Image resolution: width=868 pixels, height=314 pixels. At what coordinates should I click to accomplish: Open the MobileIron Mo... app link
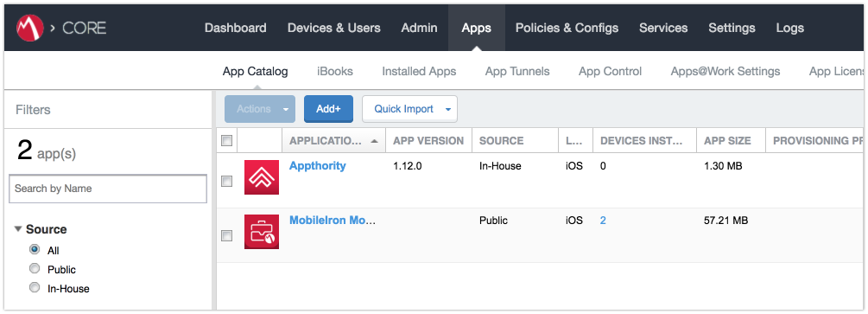click(x=333, y=221)
